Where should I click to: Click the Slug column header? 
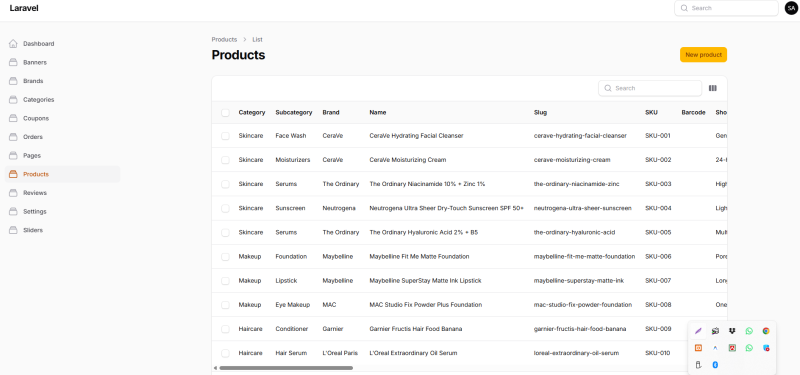coord(540,112)
